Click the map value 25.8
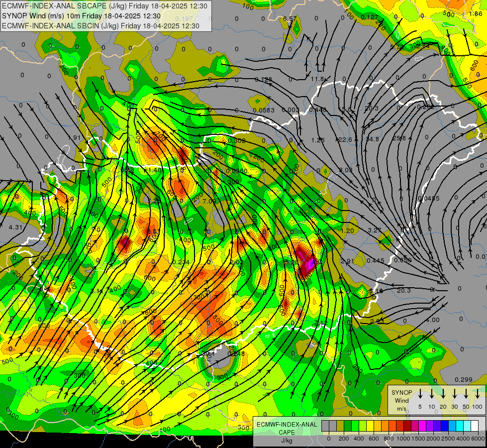The image size is (487, 448). 399,138
